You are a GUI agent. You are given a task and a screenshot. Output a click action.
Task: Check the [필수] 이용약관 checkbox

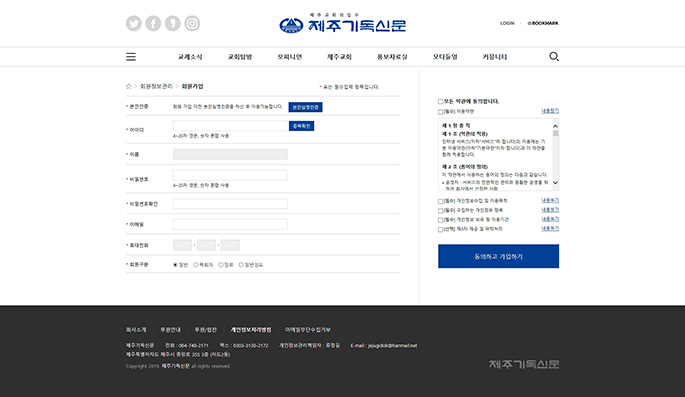click(x=440, y=112)
